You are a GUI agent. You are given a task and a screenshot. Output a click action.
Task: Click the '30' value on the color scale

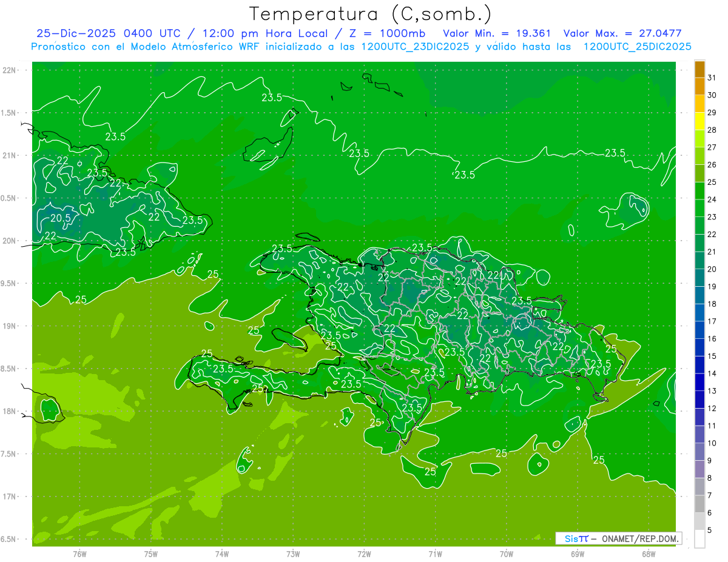coord(712,95)
